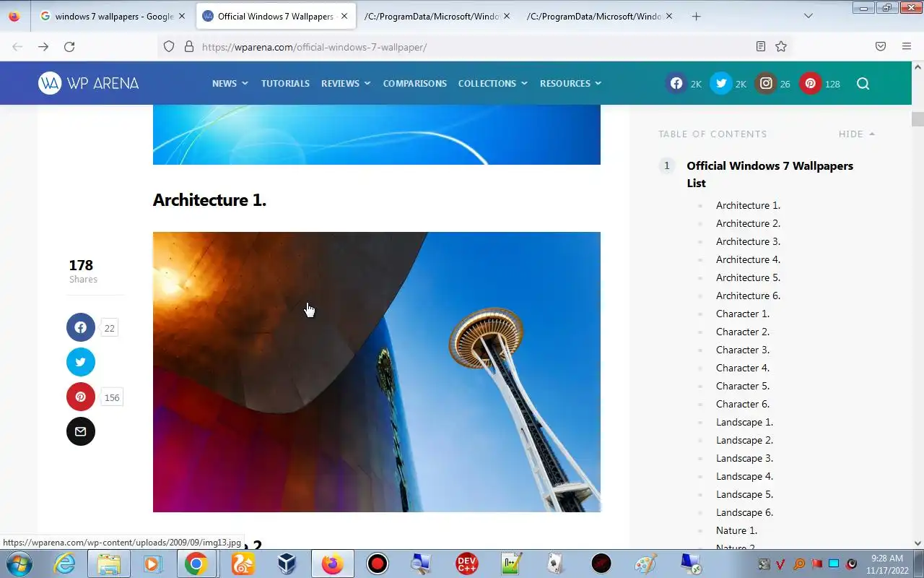Open Paint from taskbar
This screenshot has width=924, height=578.
645,563
